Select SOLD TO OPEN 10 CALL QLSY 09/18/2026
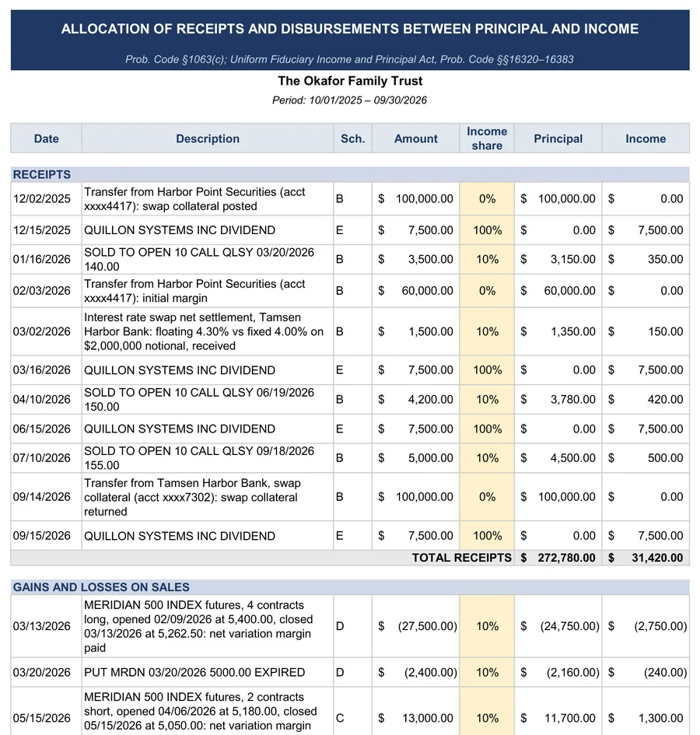This screenshot has width=700, height=735. click(x=199, y=458)
